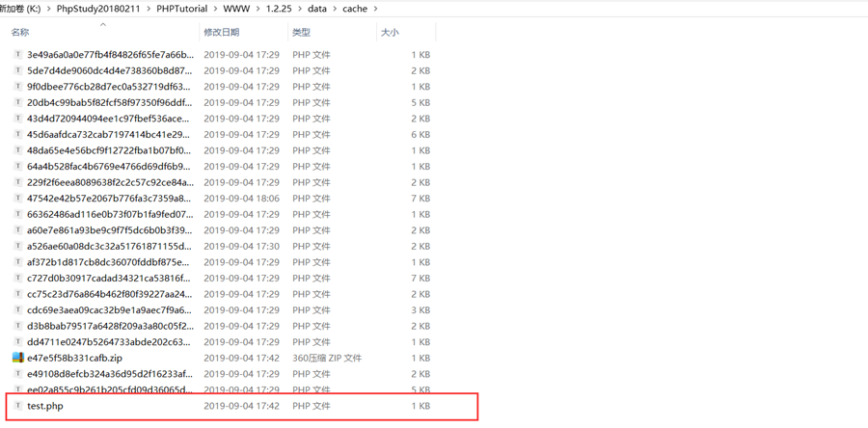
Task: Click the file icon of 20db4c99bab5f82fcf58f97350f96ddf
Action: tap(17, 102)
